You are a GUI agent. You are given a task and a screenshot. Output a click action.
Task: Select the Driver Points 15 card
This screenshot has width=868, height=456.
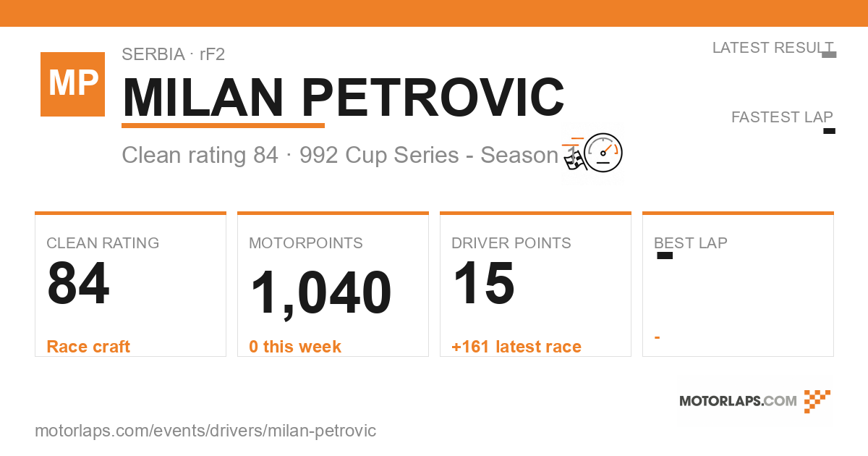(x=535, y=284)
